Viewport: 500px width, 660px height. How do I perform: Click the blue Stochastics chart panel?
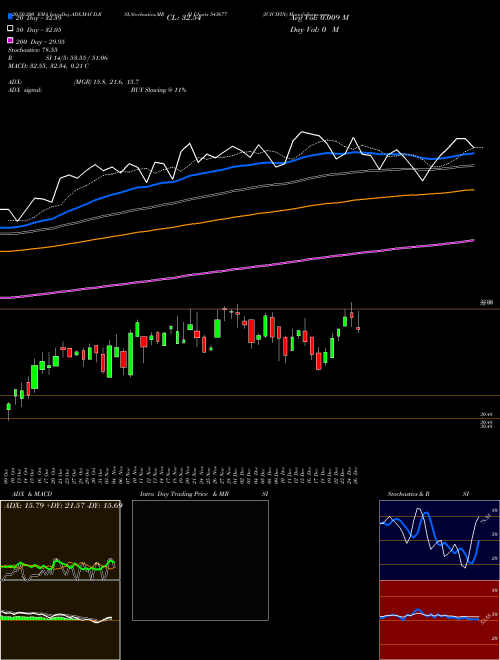tap(439, 540)
